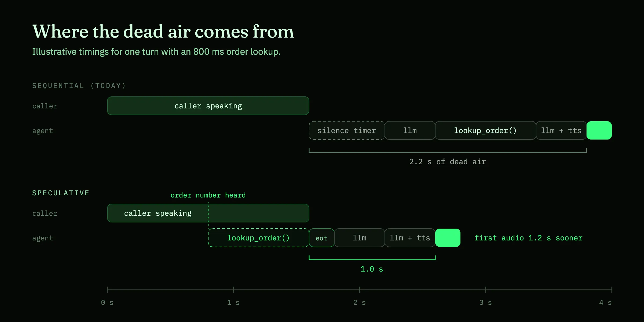This screenshot has height=322, width=644.
Task: Click the 'agent' row label under SEQUENTIAL
Action: [x=43, y=131]
